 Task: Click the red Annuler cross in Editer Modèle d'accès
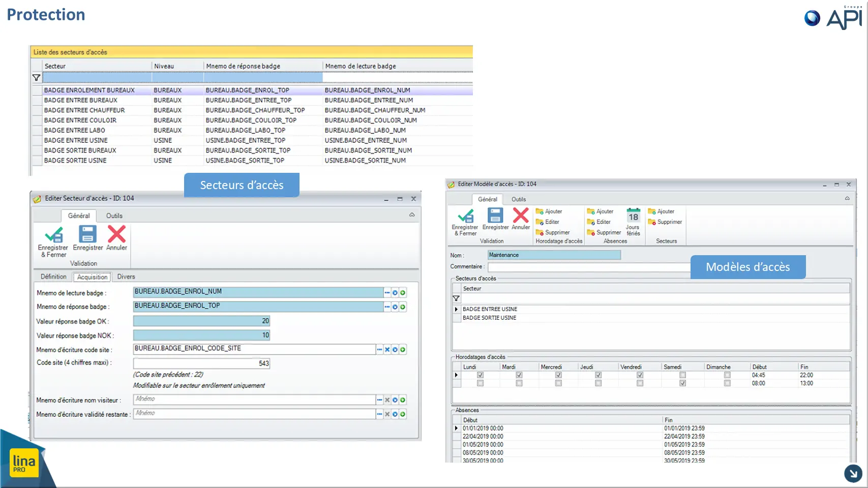(x=521, y=215)
